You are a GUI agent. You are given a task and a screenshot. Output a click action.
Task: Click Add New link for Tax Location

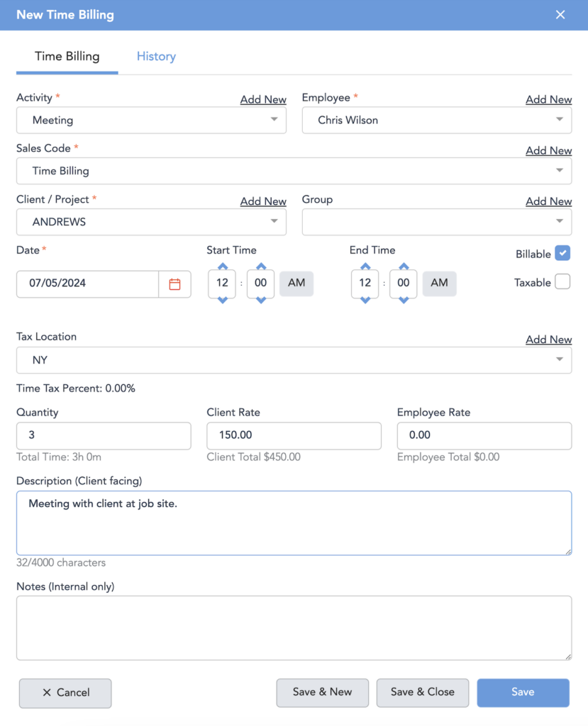(548, 340)
